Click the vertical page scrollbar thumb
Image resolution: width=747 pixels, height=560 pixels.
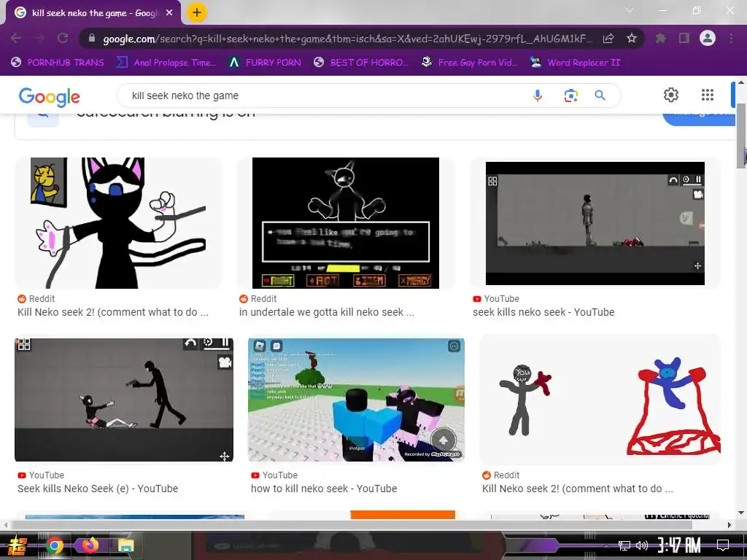tap(741, 136)
